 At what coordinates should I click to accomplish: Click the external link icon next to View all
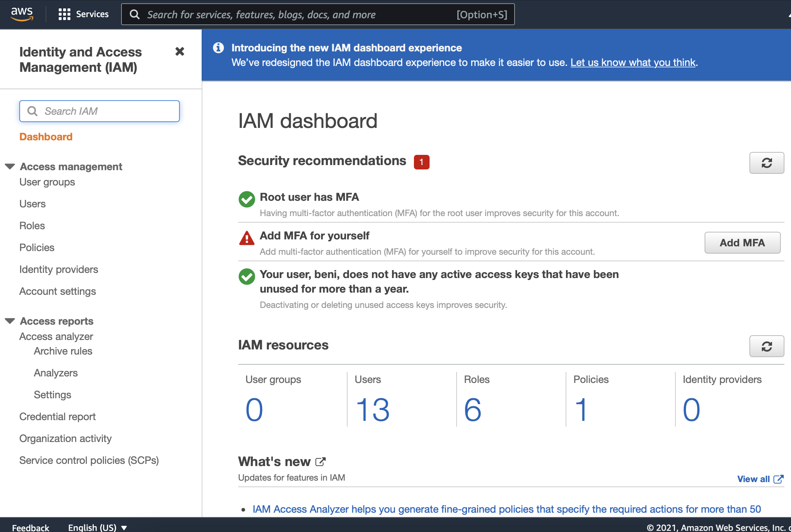tap(778, 479)
